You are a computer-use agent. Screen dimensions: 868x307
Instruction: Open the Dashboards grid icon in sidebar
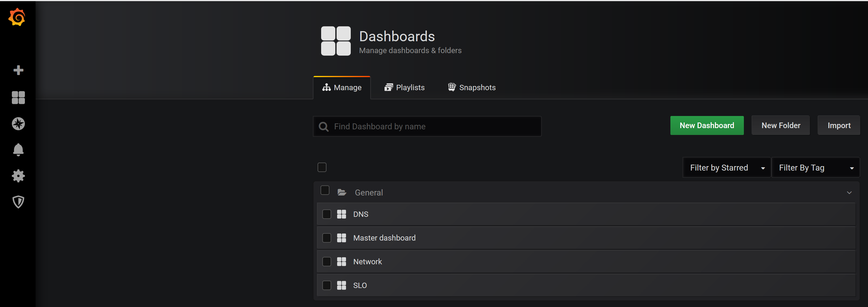[x=18, y=98]
